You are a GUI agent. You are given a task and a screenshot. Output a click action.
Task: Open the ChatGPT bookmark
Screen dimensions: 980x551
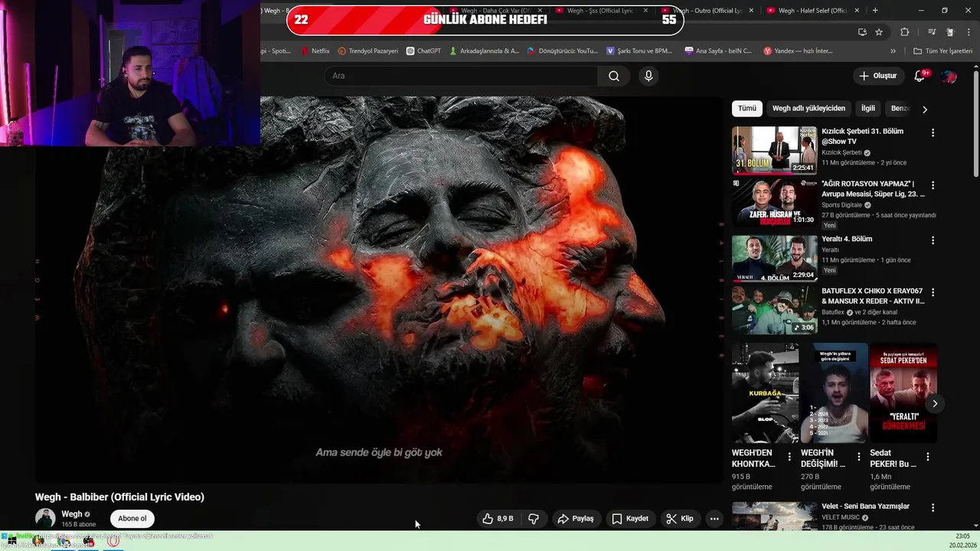(x=423, y=51)
